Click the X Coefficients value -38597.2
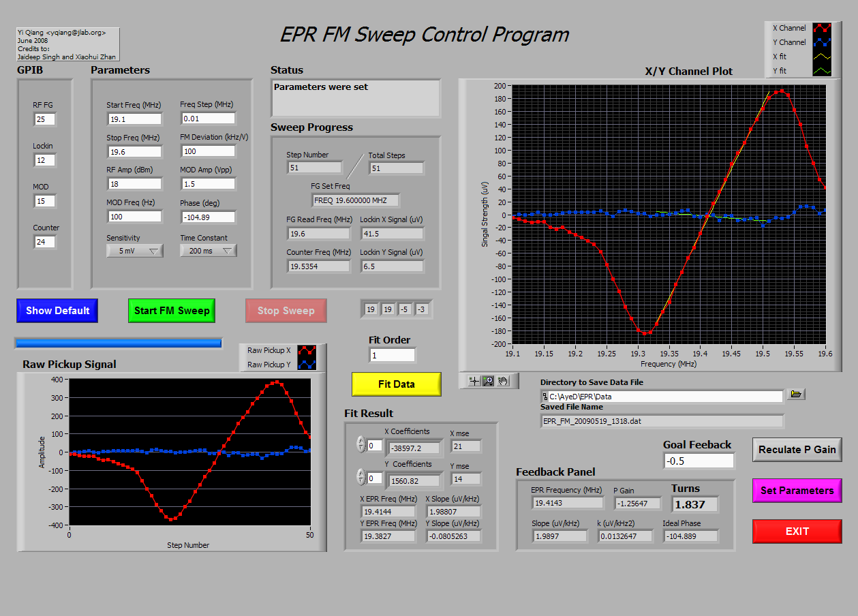858x616 pixels. pos(414,448)
